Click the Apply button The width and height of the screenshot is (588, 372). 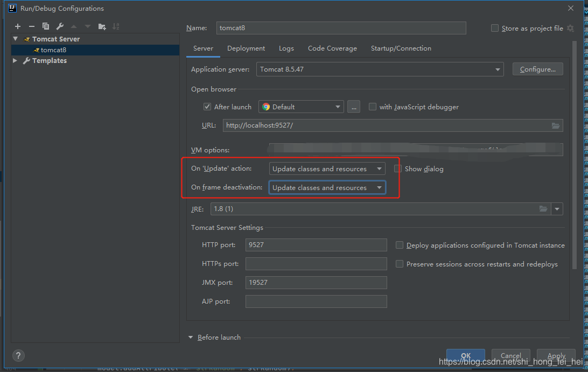556,355
